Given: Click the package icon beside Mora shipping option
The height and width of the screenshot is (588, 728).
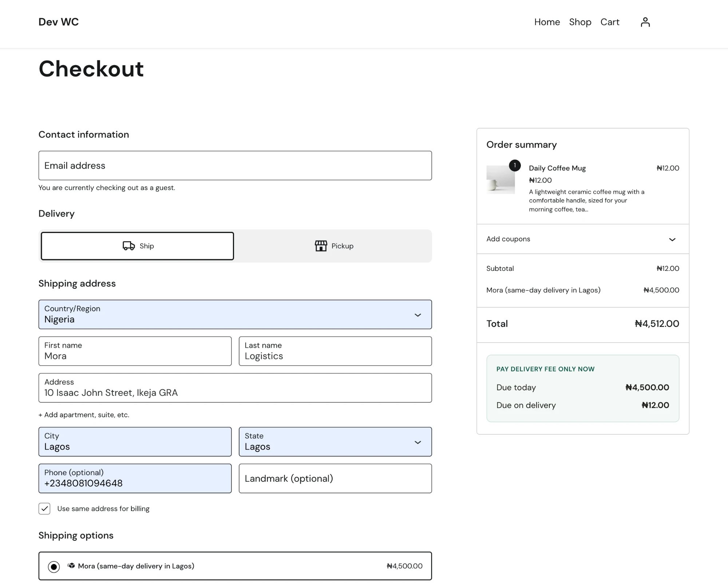Looking at the screenshot, I should point(71,565).
